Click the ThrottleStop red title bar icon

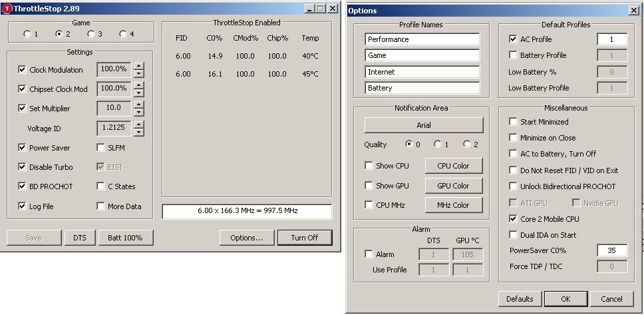(7, 8)
